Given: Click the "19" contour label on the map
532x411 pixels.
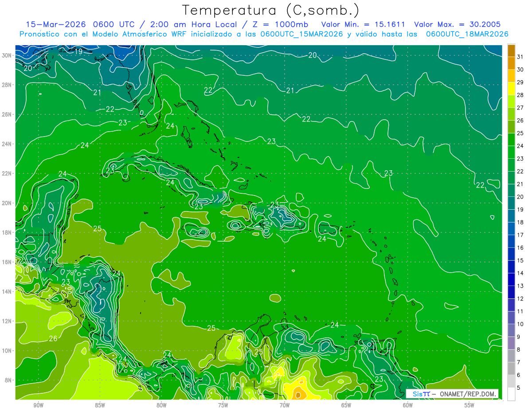Looking at the screenshot, I should 78,52.
